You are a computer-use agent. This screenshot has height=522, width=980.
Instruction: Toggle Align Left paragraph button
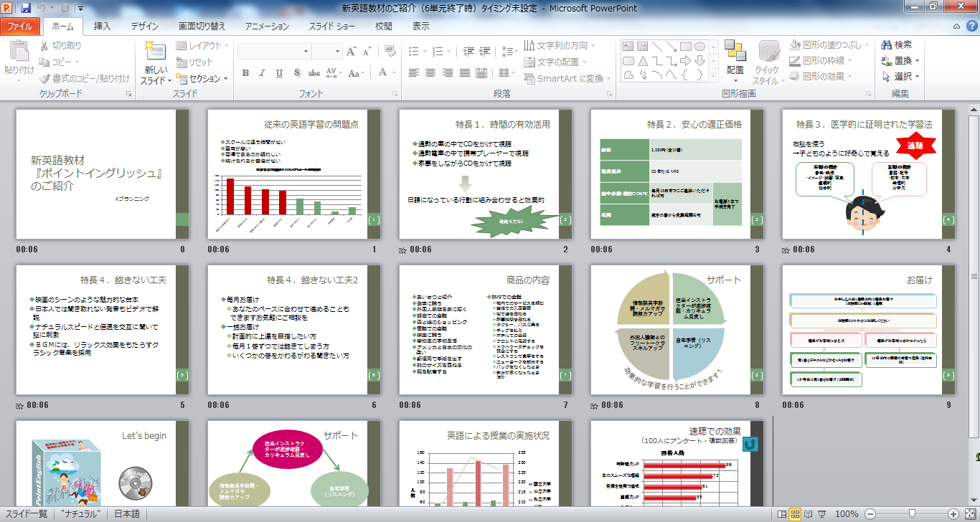pos(414,73)
